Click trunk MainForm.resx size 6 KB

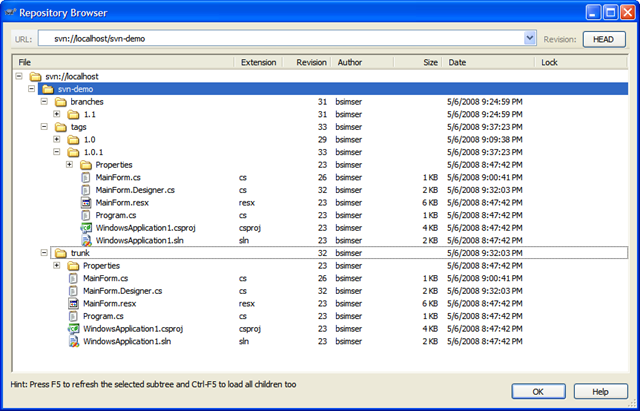point(430,304)
